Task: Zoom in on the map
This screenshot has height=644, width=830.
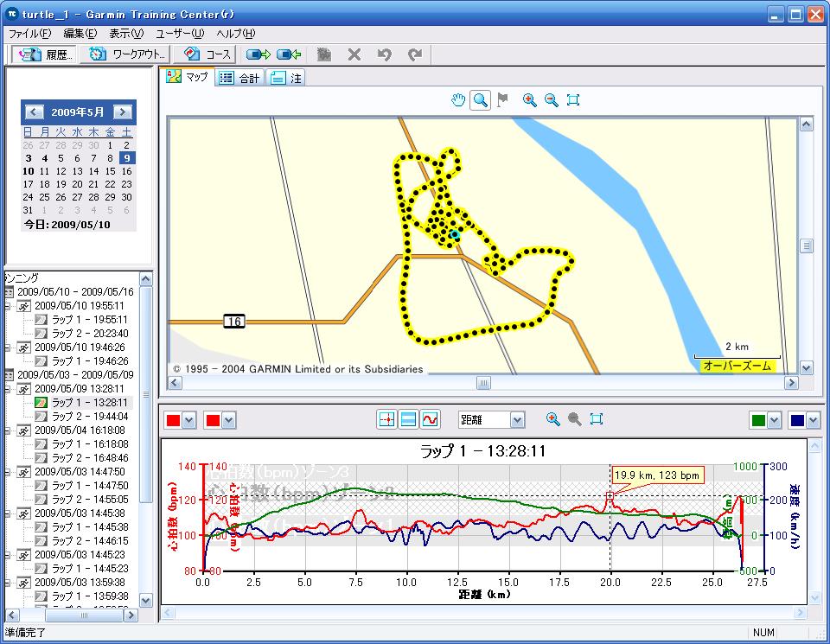Action: (x=530, y=100)
